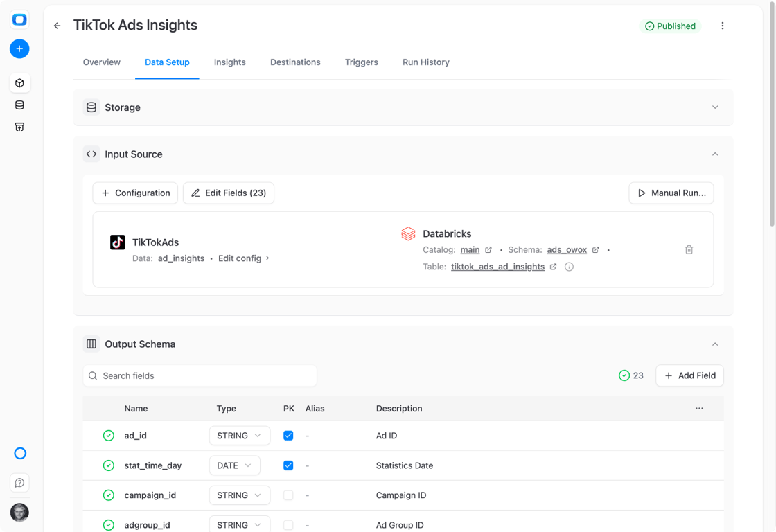Expand the Storage section chevron
The width and height of the screenshot is (776, 532).
click(715, 107)
